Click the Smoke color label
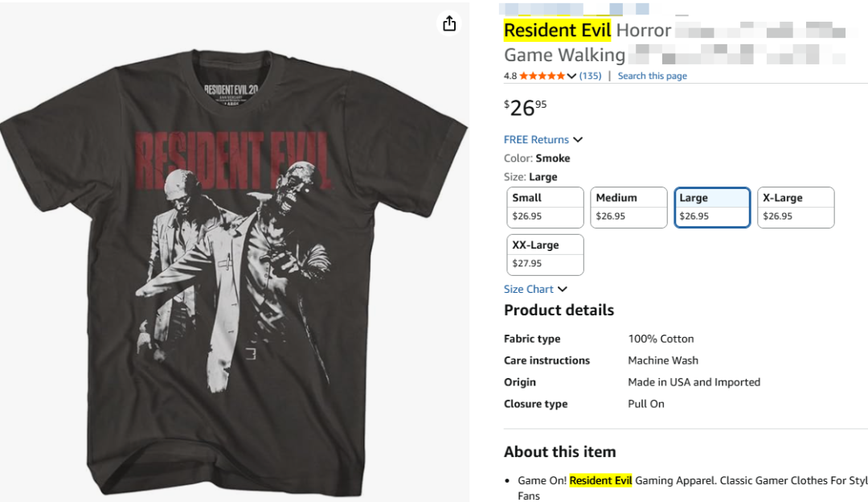The image size is (868, 502). [x=553, y=158]
